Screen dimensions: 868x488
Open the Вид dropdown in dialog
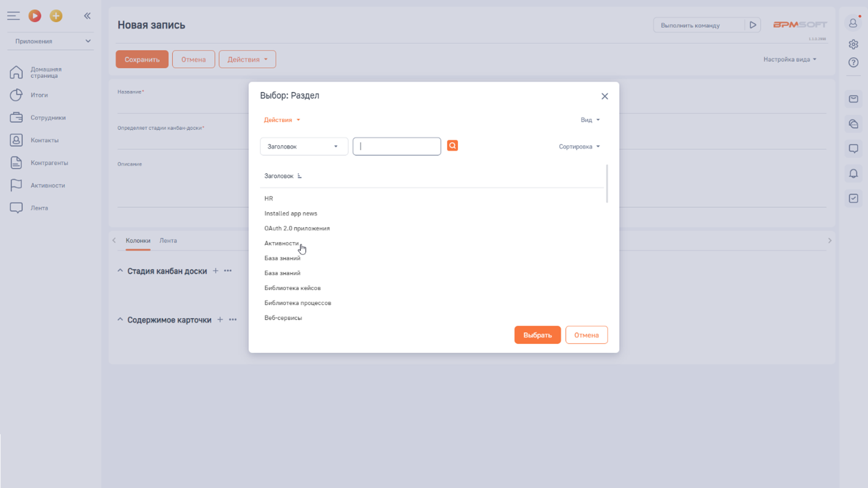pos(590,120)
